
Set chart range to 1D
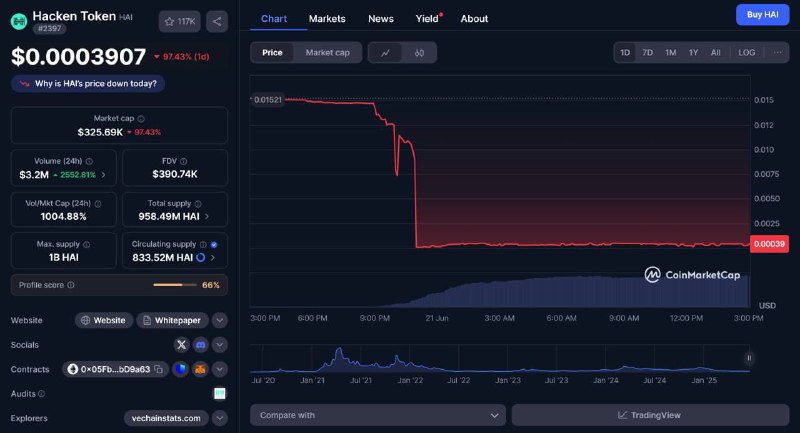pos(625,53)
